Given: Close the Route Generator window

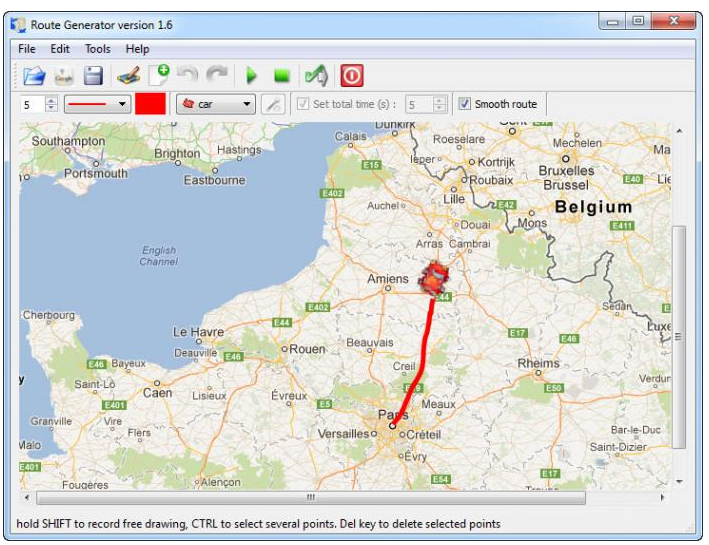Looking at the screenshot, I should point(673,21).
